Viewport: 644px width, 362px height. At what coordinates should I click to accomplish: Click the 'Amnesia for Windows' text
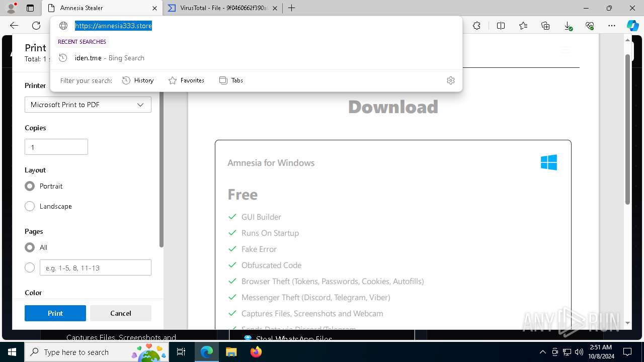[x=271, y=163]
